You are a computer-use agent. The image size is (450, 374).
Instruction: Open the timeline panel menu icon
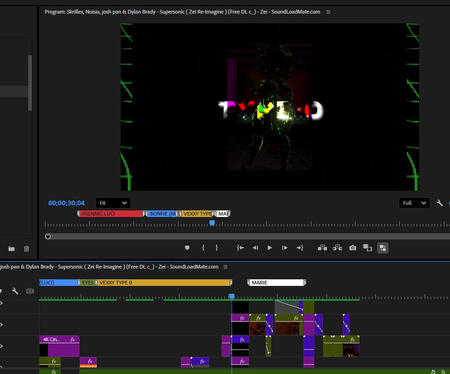click(x=226, y=267)
